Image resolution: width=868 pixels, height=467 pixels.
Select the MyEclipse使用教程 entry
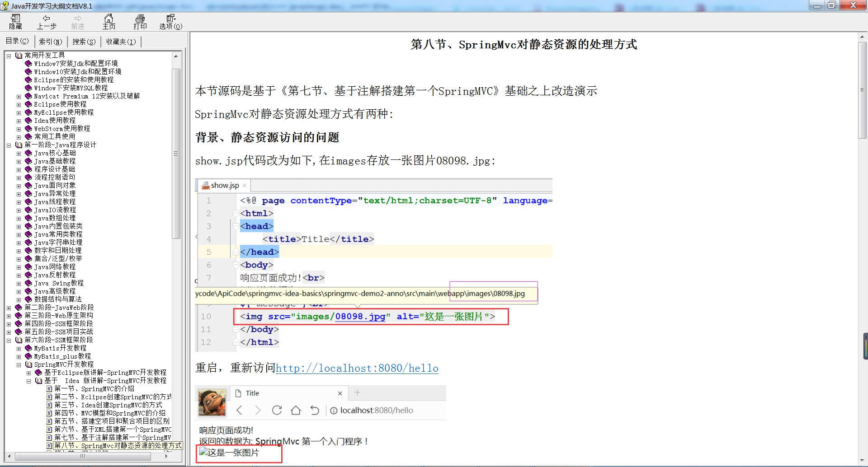(64, 112)
